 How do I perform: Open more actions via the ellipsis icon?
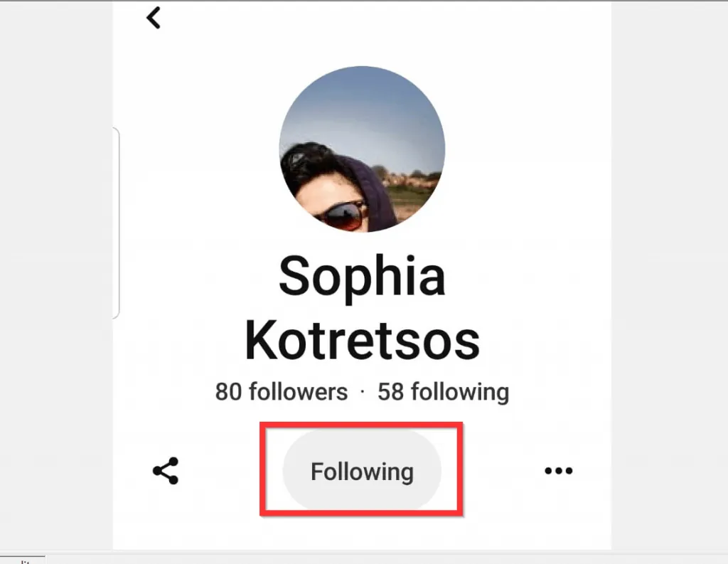pos(560,469)
